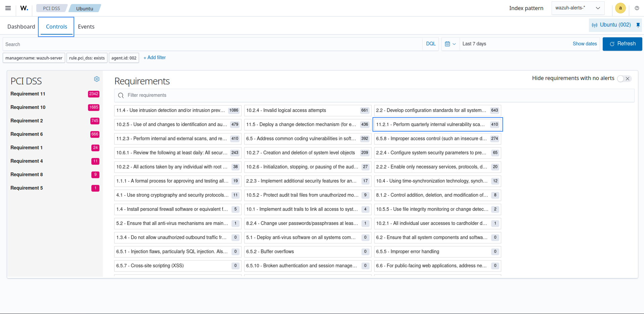644x314 pixels.
Task: Click the Add filter link
Action: [x=154, y=58]
